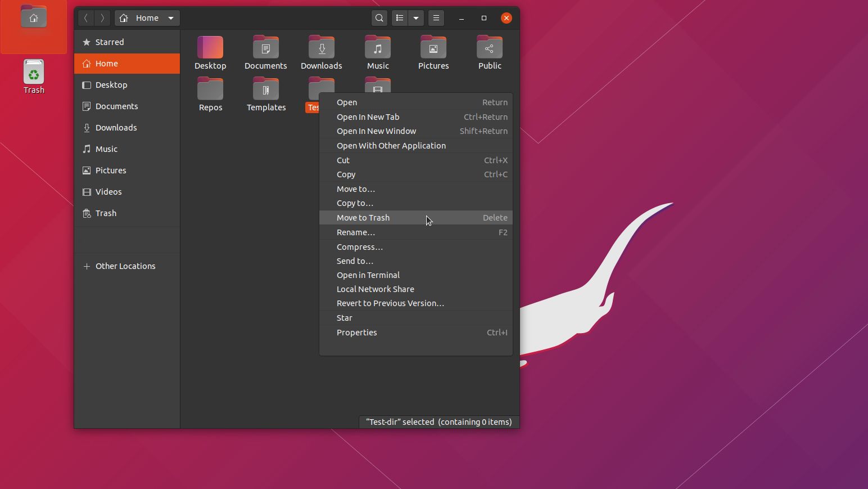The image size is (868, 489).
Task: Select Move to Trash from the context menu
Action: click(363, 218)
